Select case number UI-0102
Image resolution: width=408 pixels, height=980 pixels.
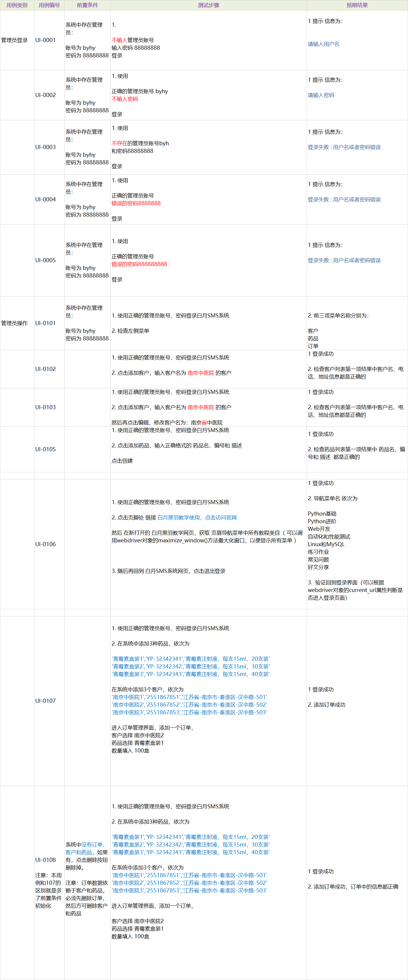(x=45, y=369)
